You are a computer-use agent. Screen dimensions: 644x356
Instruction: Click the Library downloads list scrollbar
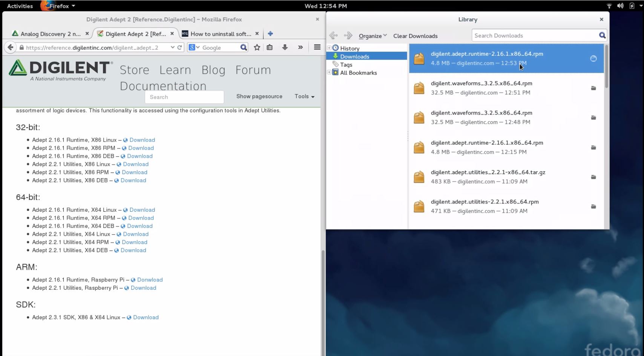point(606,66)
